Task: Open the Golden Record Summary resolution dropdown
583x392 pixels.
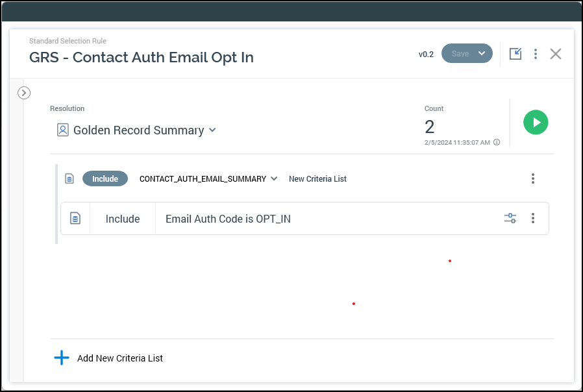Action: [212, 130]
